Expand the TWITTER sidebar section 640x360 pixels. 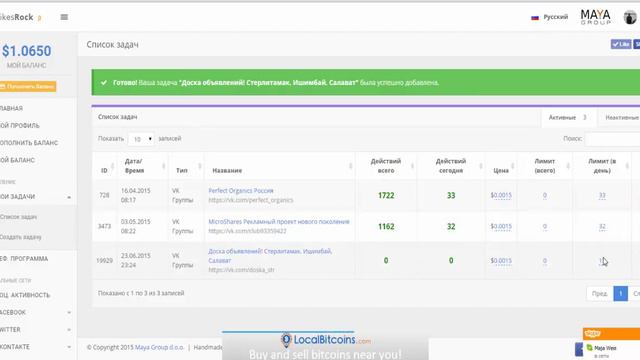(69, 330)
